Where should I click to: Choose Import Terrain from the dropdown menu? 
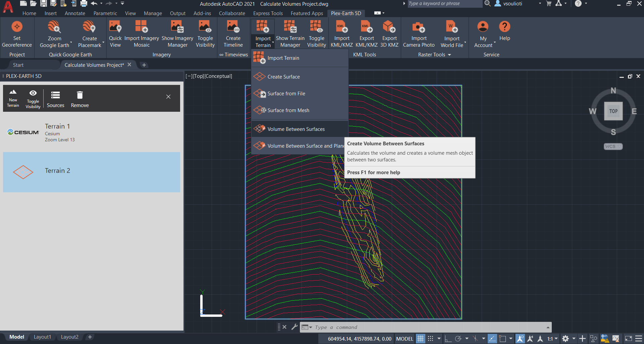300,58
